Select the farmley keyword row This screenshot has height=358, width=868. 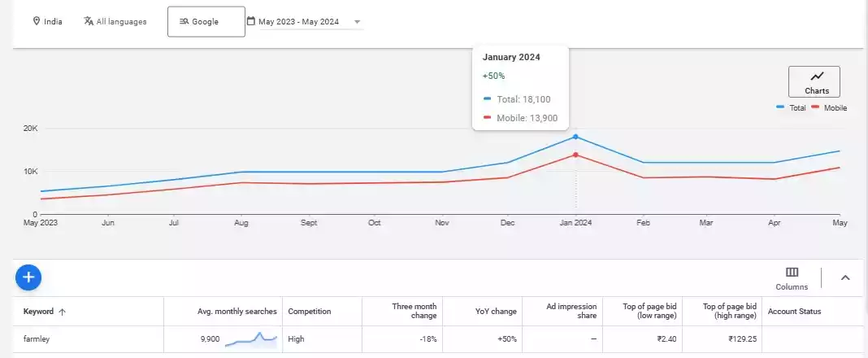[x=37, y=338]
